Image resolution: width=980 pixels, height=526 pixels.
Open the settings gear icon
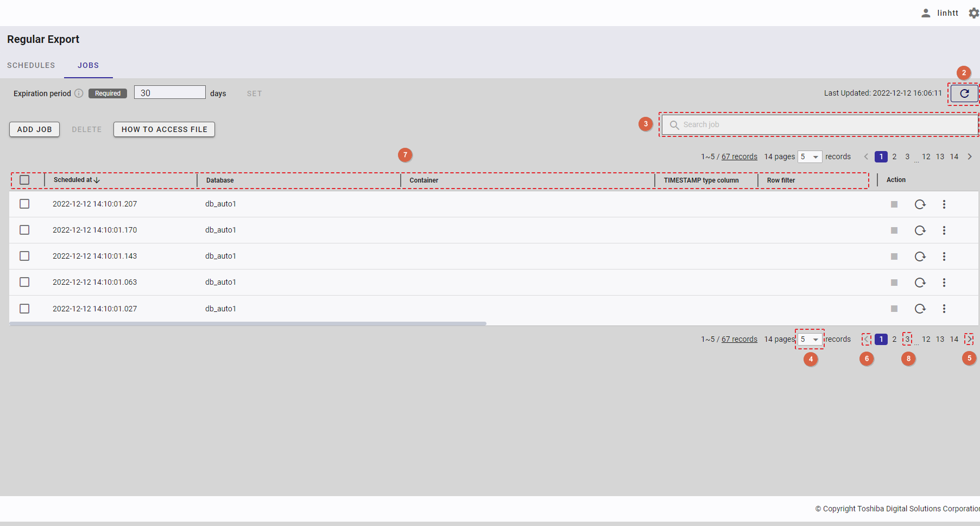click(x=973, y=13)
